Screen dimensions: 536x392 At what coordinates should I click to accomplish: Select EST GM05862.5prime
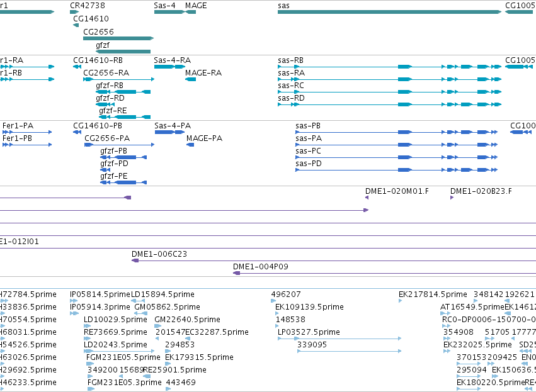pos(167,307)
